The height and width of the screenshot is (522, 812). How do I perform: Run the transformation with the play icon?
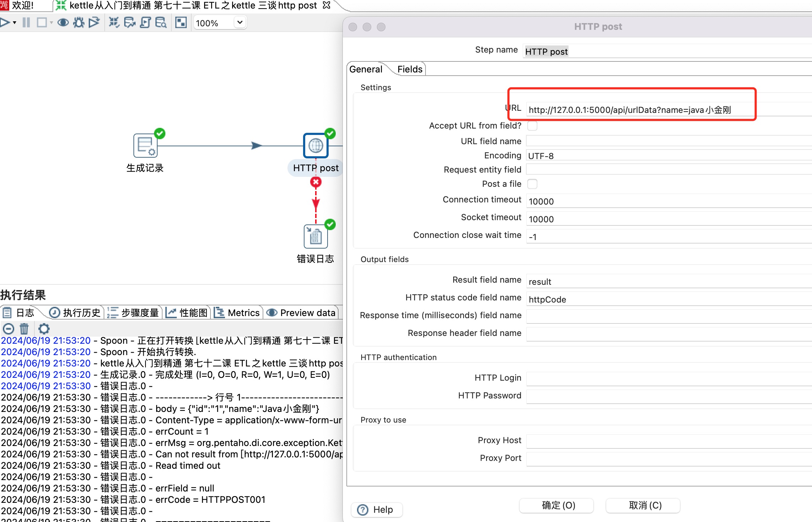(5, 22)
